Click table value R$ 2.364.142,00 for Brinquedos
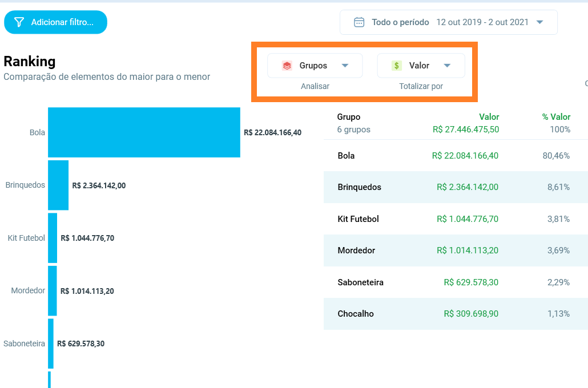Screen dimensions: 588x388 pyautogui.click(x=467, y=187)
